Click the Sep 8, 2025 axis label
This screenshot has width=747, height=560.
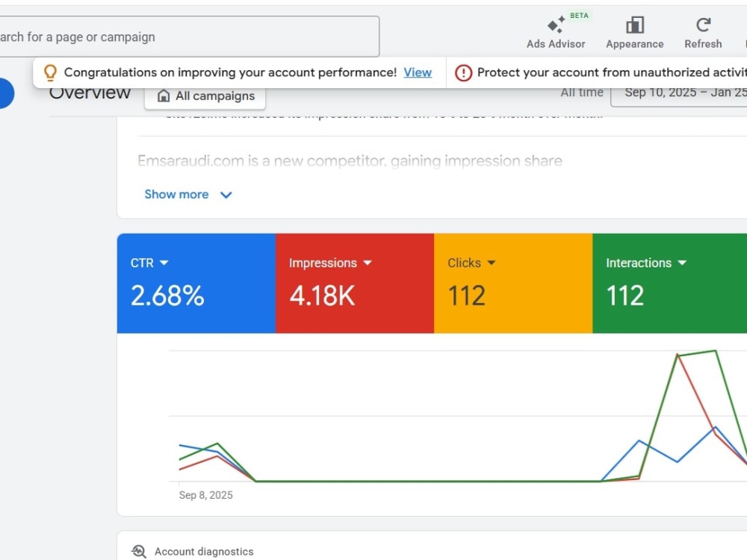(206, 495)
